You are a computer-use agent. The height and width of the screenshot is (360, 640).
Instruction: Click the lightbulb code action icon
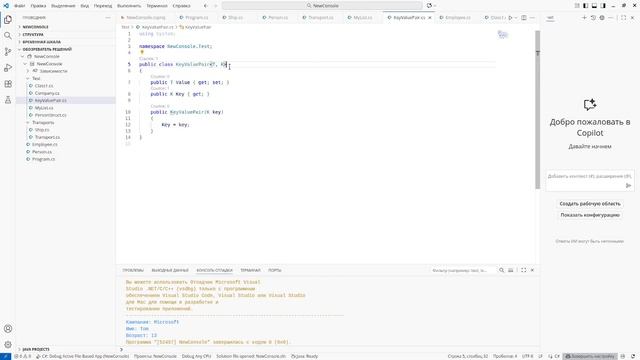point(142,52)
